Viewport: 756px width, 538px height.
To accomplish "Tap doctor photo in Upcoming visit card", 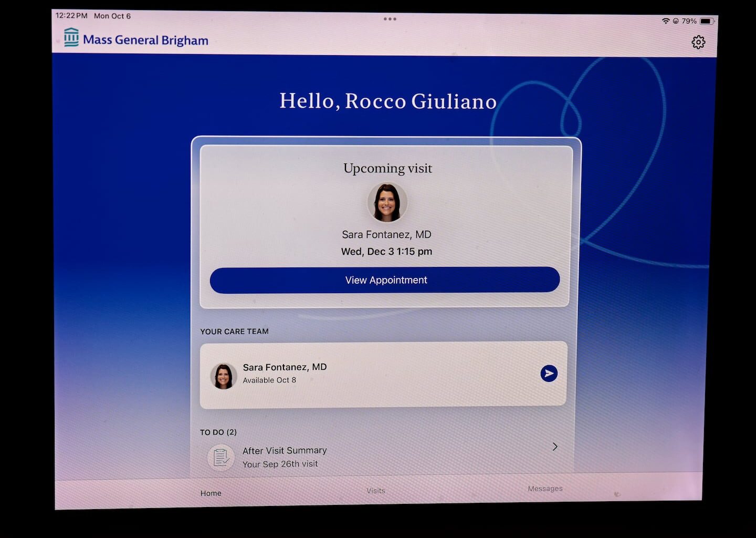I will pyautogui.click(x=387, y=203).
